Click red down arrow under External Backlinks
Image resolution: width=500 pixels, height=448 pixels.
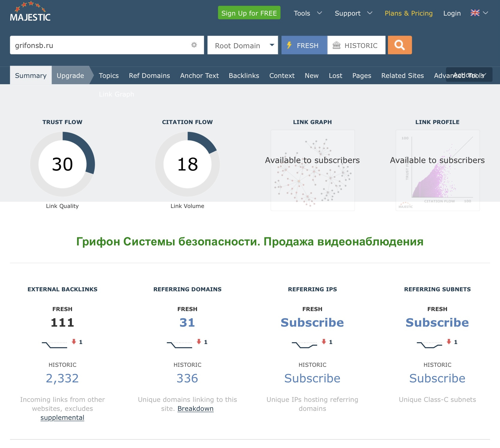tap(74, 341)
